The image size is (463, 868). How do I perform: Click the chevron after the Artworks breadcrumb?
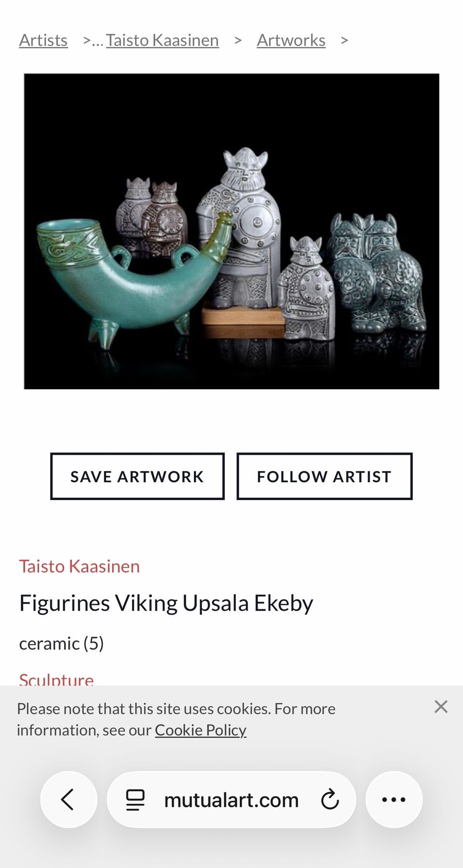[344, 40]
